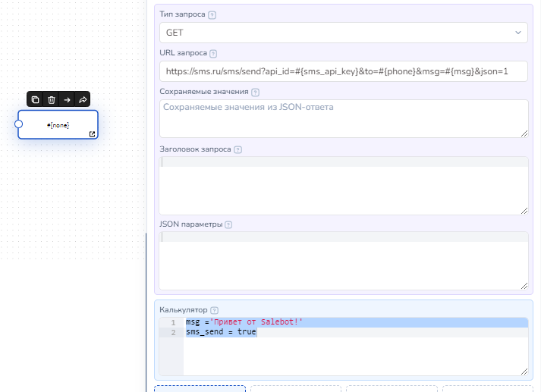The width and height of the screenshot is (541, 392).
Task: Click the help icon next to Калькулятор
Action: [214, 310]
